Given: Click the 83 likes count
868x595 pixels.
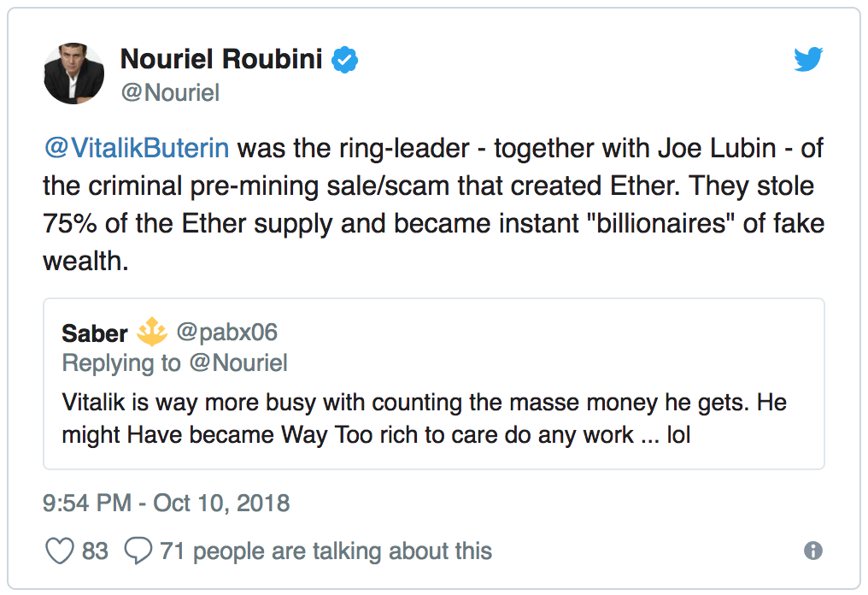Looking at the screenshot, I should tap(95, 551).
